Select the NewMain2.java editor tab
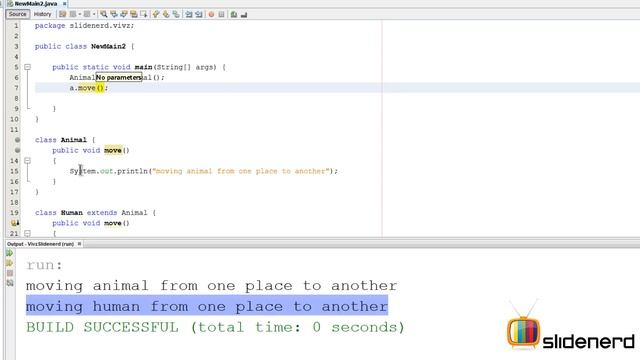 tap(36, 4)
